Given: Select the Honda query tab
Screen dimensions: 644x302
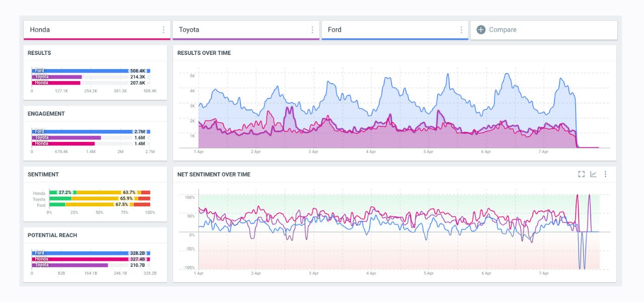Looking at the screenshot, I should [97, 30].
